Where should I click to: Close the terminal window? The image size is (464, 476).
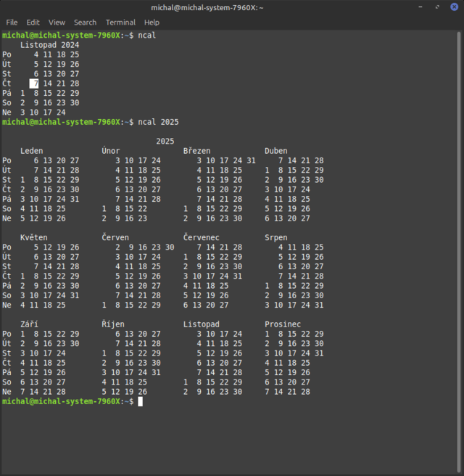[x=454, y=7]
